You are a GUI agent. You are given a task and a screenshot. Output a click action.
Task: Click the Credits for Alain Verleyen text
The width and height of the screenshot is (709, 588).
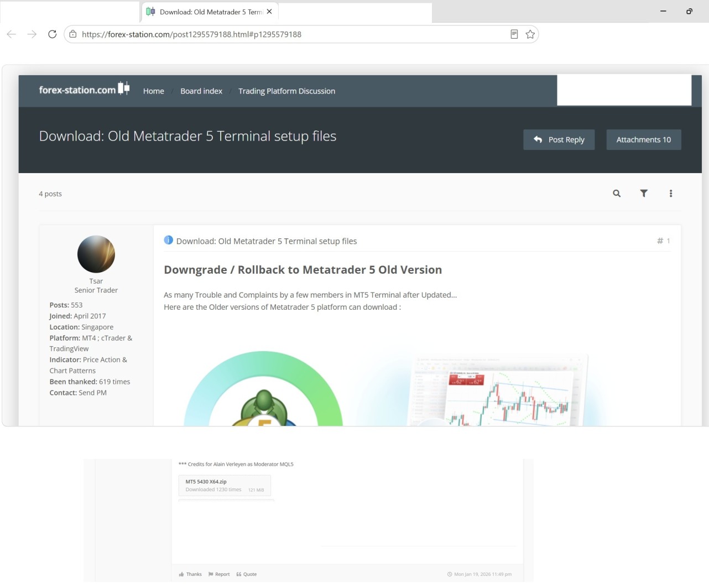236,464
